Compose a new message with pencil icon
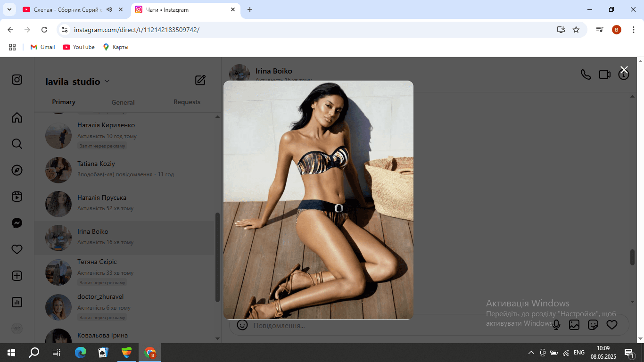Image resolution: width=644 pixels, height=362 pixels. [x=200, y=80]
